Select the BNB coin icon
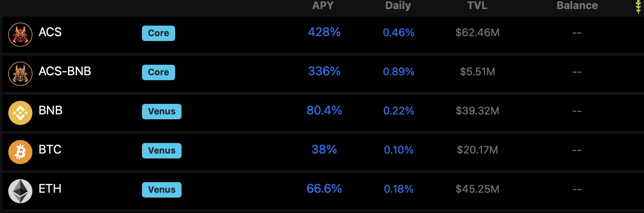 coord(20,113)
